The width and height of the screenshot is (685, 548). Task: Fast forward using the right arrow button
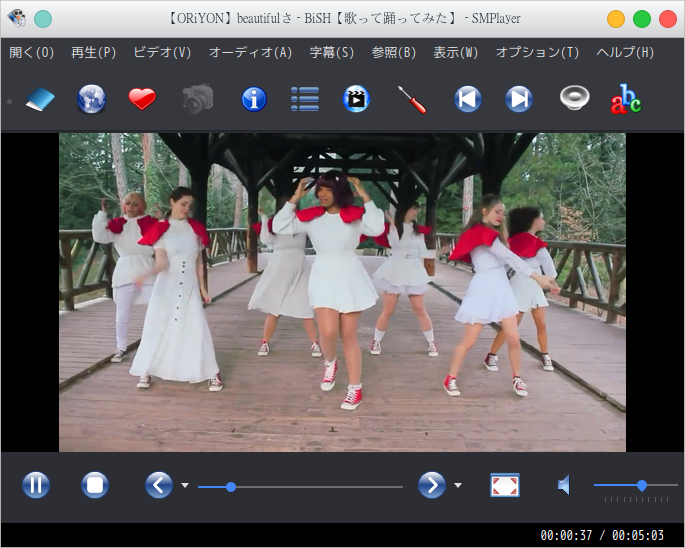432,485
